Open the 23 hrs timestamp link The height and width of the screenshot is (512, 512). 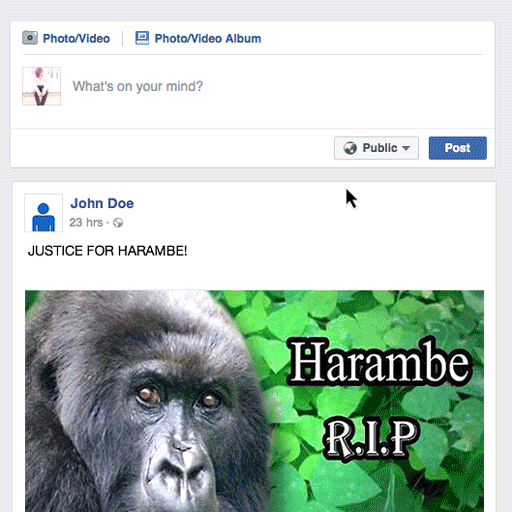click(x=86, y=222)
